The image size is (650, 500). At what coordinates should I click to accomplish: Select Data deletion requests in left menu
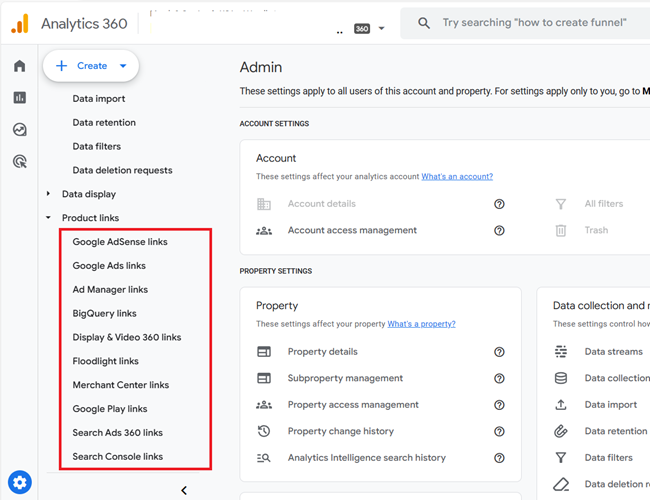[122, 170]
